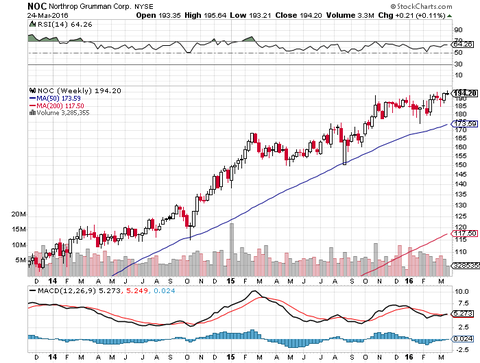Viewport: 480px width, 363px height.
Task: Click the NYSE exchange label
Action: [144, 7]
